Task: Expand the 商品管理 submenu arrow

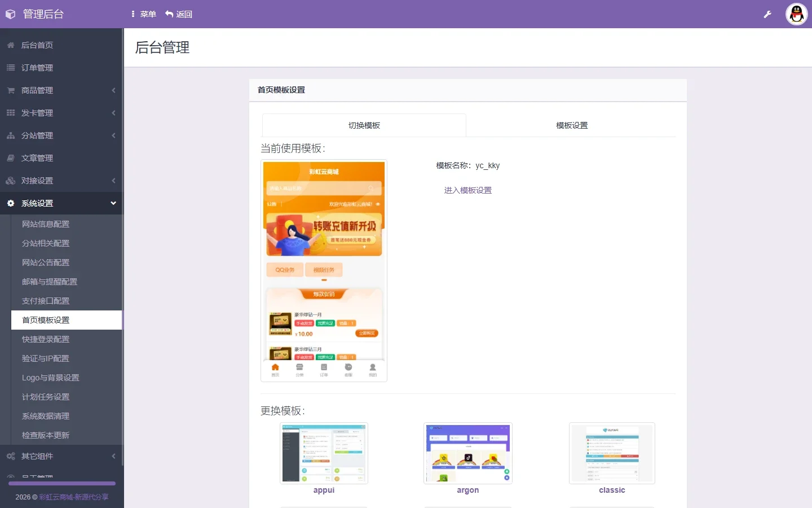Action: click(113, 90)
